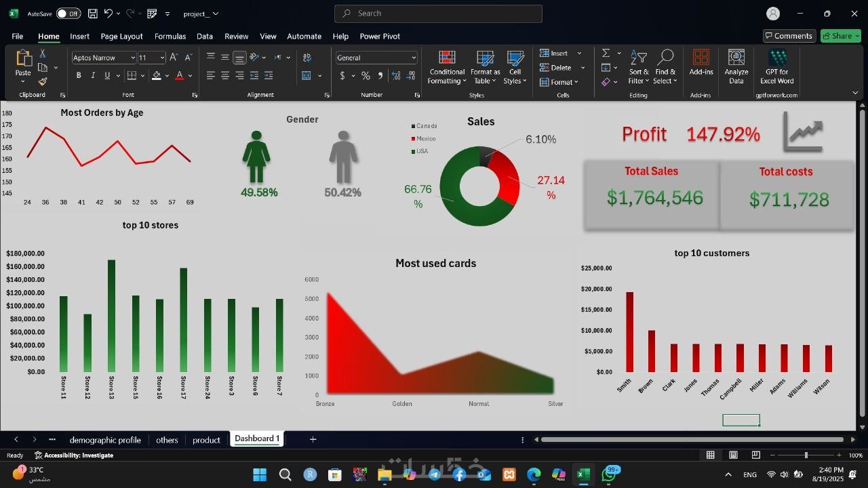Click the Share button
Viewport: 868px width, 488px height.
tap(841, 36)
